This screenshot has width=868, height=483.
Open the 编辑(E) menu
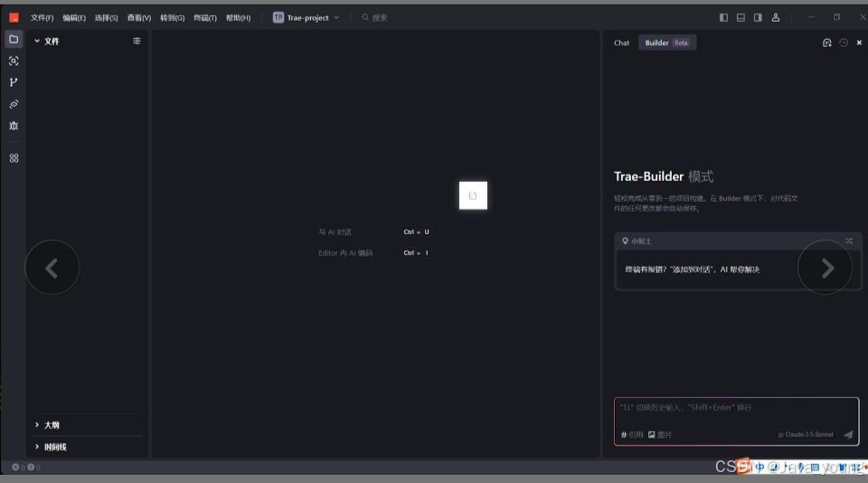74,18
